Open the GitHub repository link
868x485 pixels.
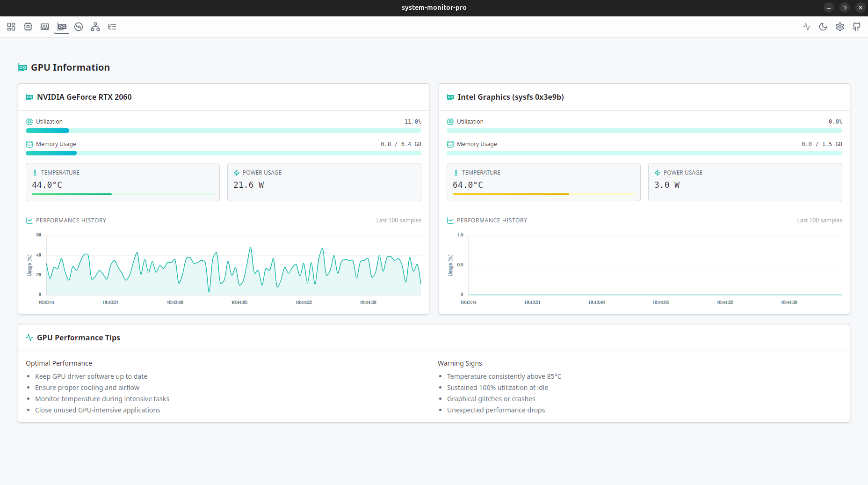click(x=857, y=27)
